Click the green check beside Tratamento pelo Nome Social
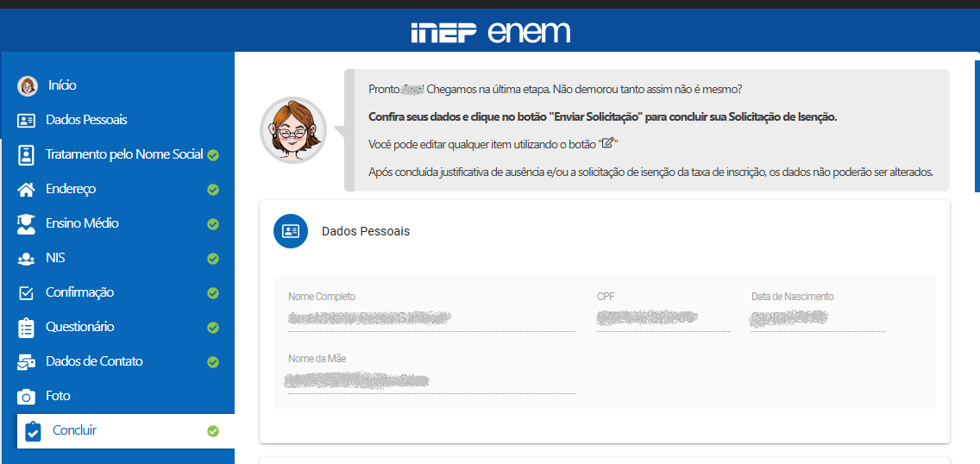Screen dimensions: 980x464 coord(213,155)
